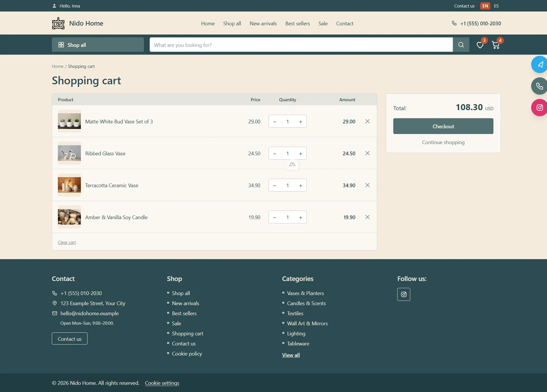The width and height of the screenshot is (547, 392).
Task: Click the Clear cart link
Action: [x=67, y=242]
